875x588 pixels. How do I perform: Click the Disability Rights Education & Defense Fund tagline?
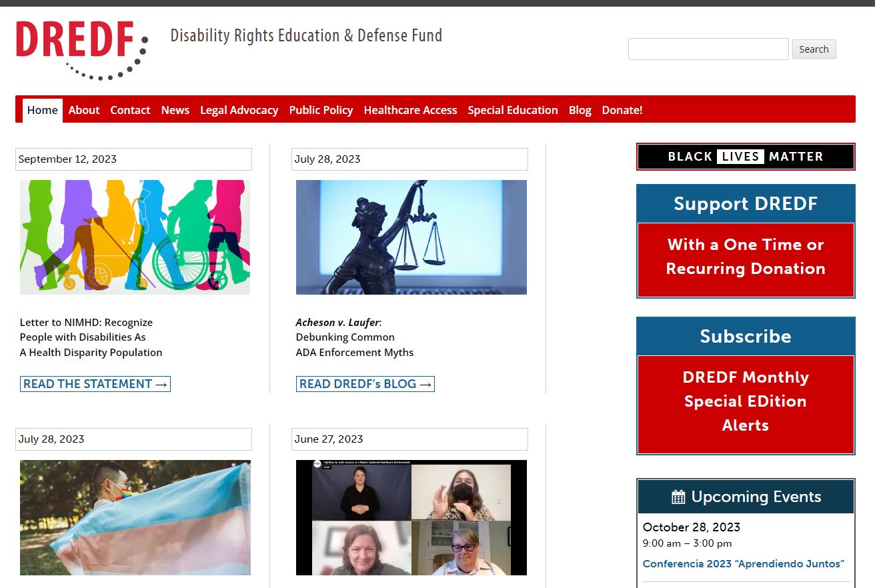pyautogui.click(x=306, y=35)
